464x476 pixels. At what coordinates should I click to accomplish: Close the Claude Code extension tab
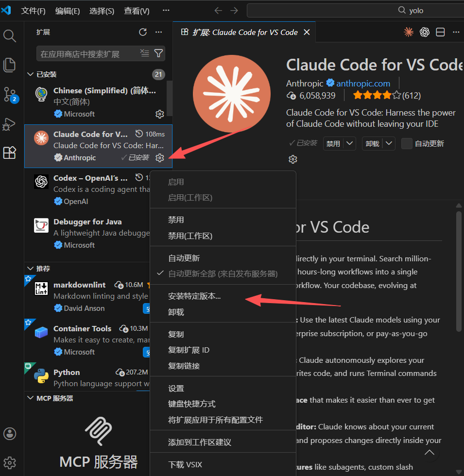[x=307, y=32]
